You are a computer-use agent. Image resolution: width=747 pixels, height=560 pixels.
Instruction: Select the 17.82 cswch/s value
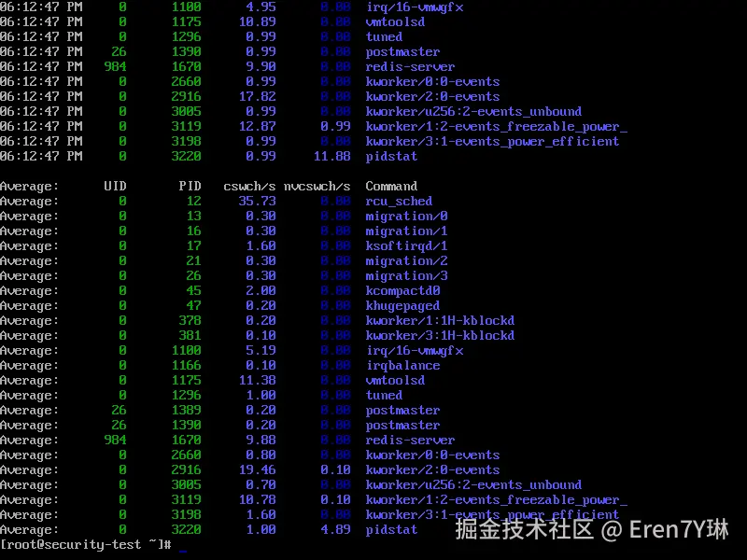tap(257, 97)
